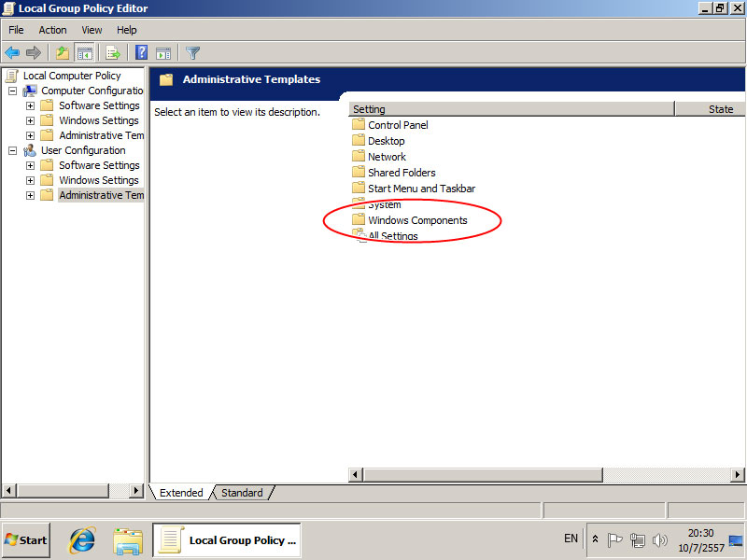This screenshot has height=560, width=747.
Task: Open the Help menu
Action: (x=127, y=30)
